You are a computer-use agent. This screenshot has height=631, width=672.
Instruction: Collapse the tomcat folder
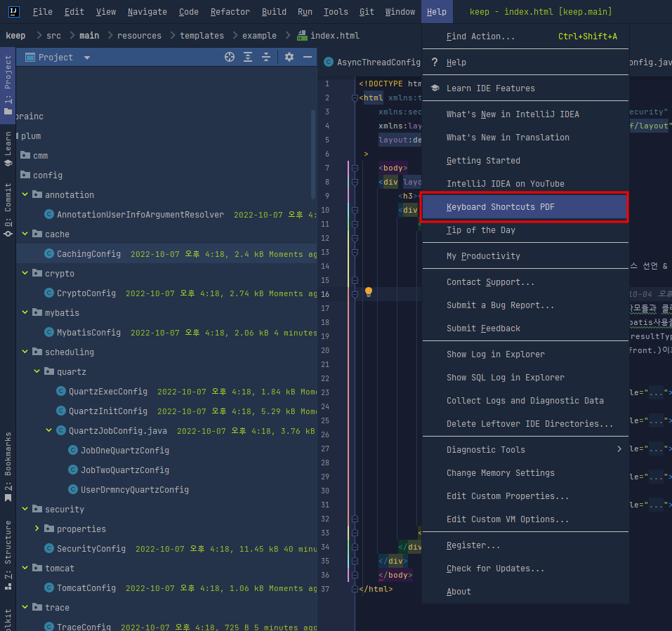tap(25, 568)
